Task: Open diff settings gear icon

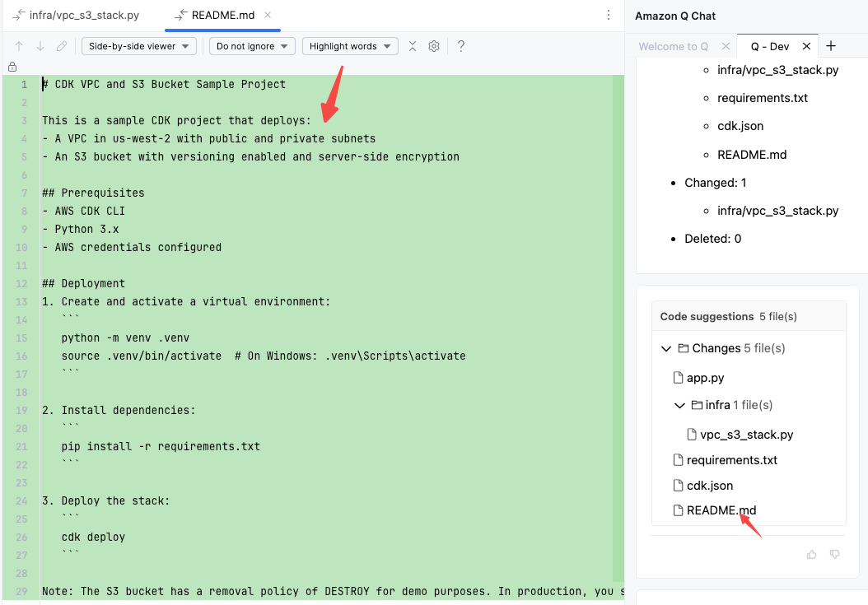Action: [434, 46]
